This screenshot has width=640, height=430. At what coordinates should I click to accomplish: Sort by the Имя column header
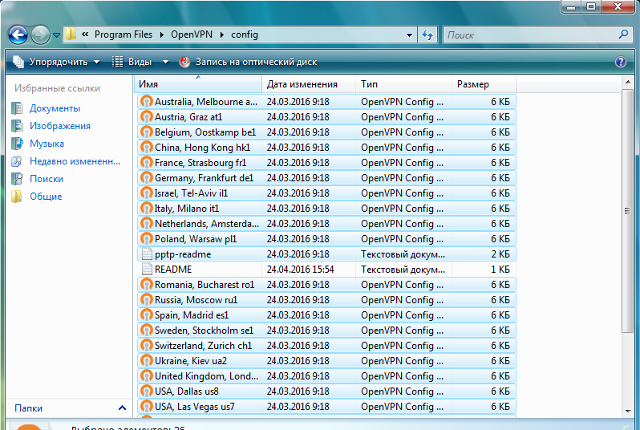click(198, 84)
